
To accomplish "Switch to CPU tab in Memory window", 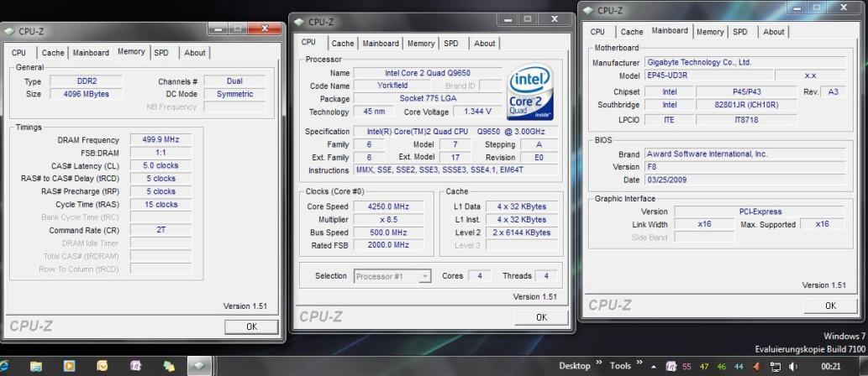I will (18, 53).
